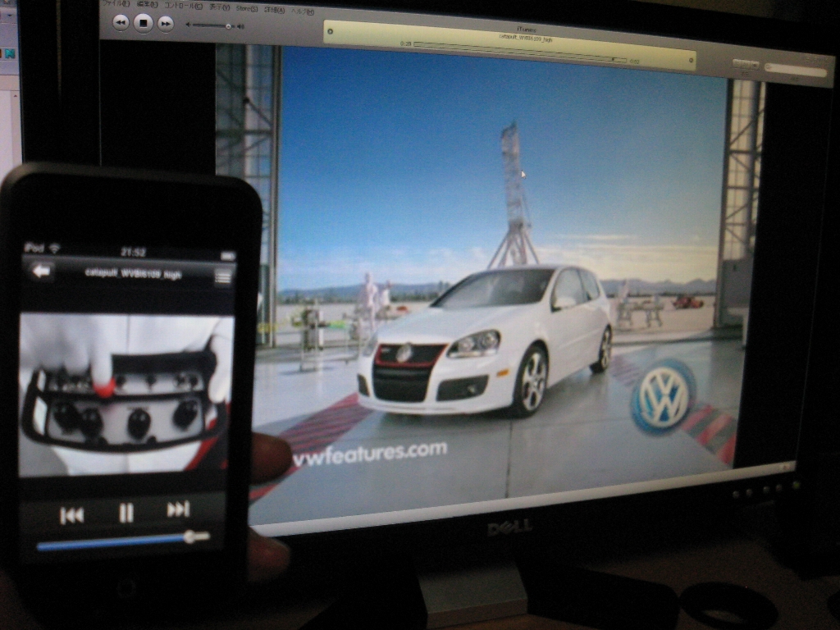Click the iTunes volume slider knob
This screenshot has height=630, width=840.
point(229,26)
